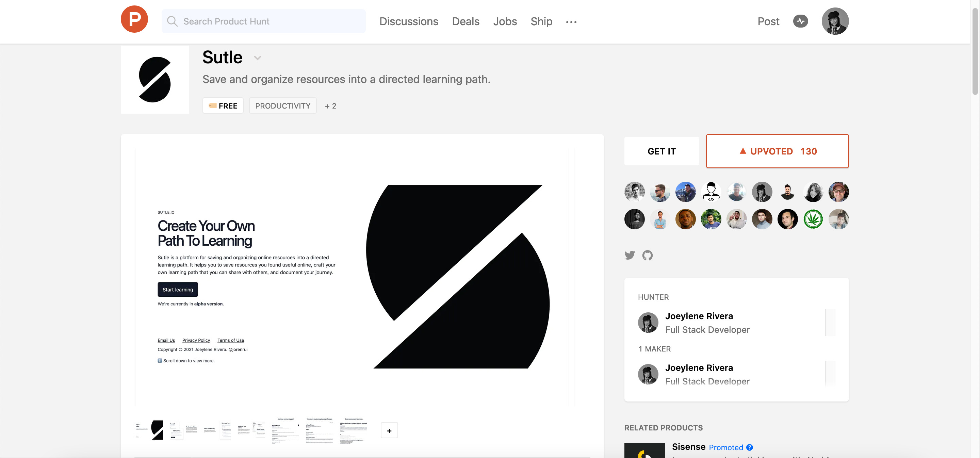Open Joeylene Rivera's name under HUNTER

699,316
